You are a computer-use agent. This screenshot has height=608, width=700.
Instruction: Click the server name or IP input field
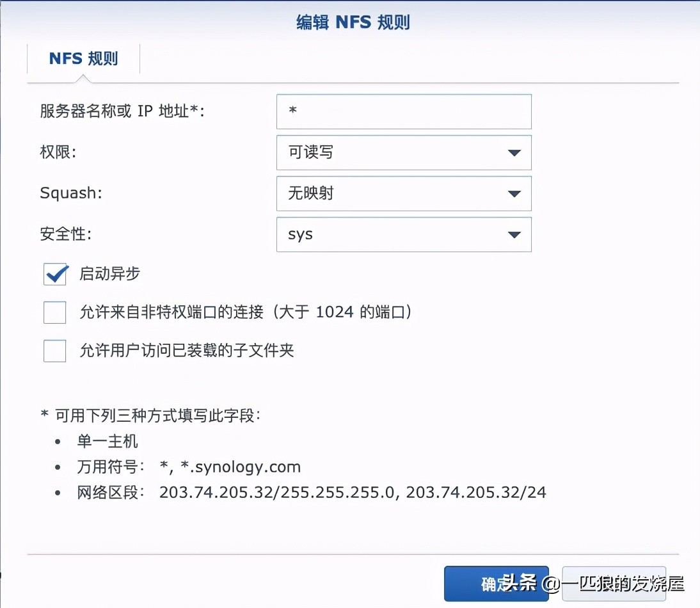pyautogui.click(x=403, y=111)
